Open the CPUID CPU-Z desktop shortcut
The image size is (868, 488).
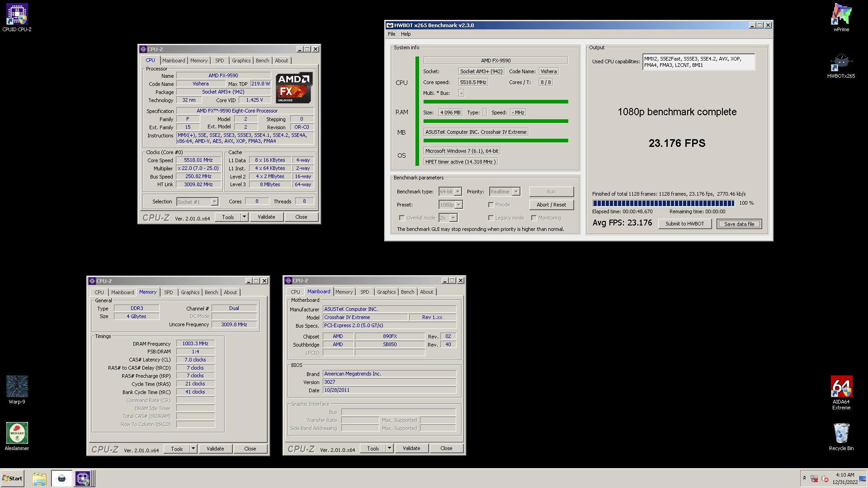pyautogui.click(x=17, y=18)
